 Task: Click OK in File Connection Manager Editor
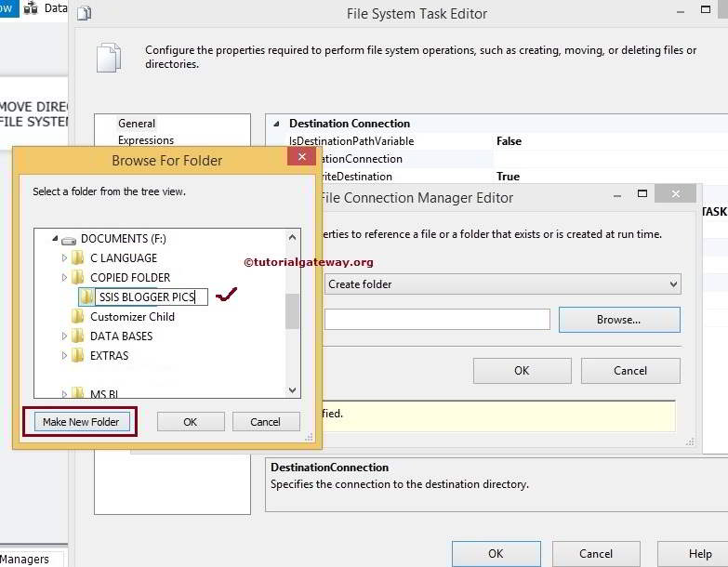pos(523,371)
